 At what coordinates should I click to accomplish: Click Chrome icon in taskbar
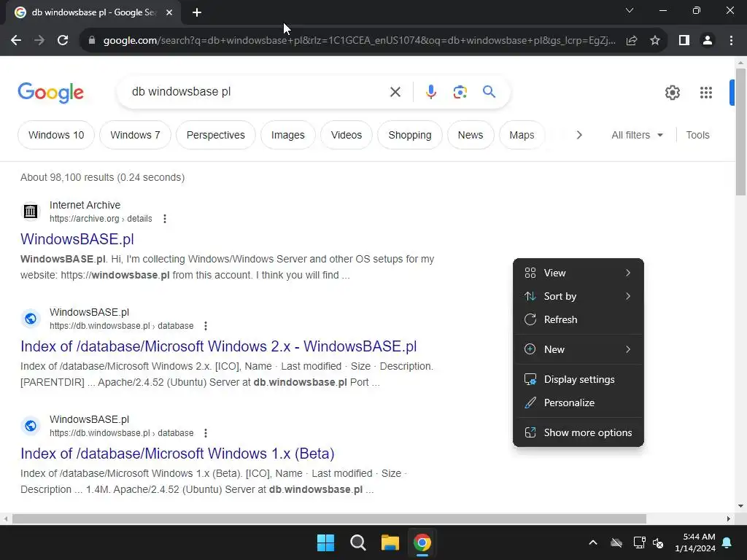422,542
